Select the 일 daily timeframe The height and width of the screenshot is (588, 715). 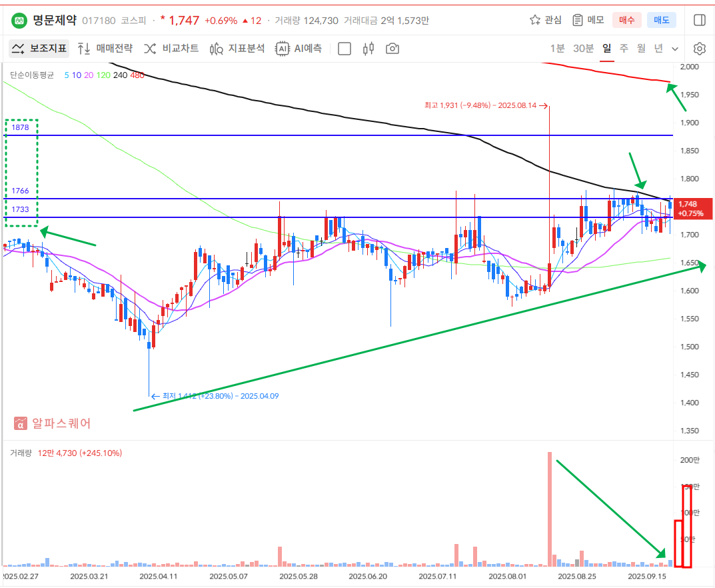(606, 49)
